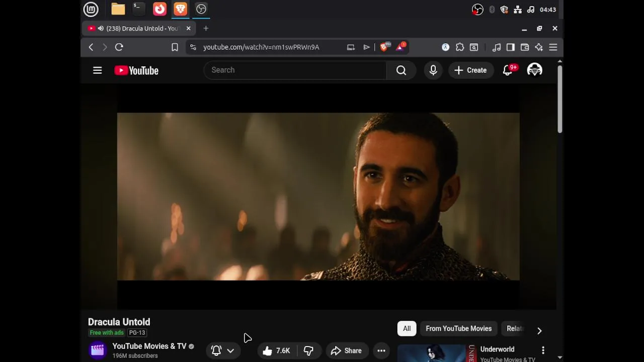Image resolution: width=644 pixels, height=362 pixels.
Task: Open the network connections tray icon
Action: click(x=517, y=10)
